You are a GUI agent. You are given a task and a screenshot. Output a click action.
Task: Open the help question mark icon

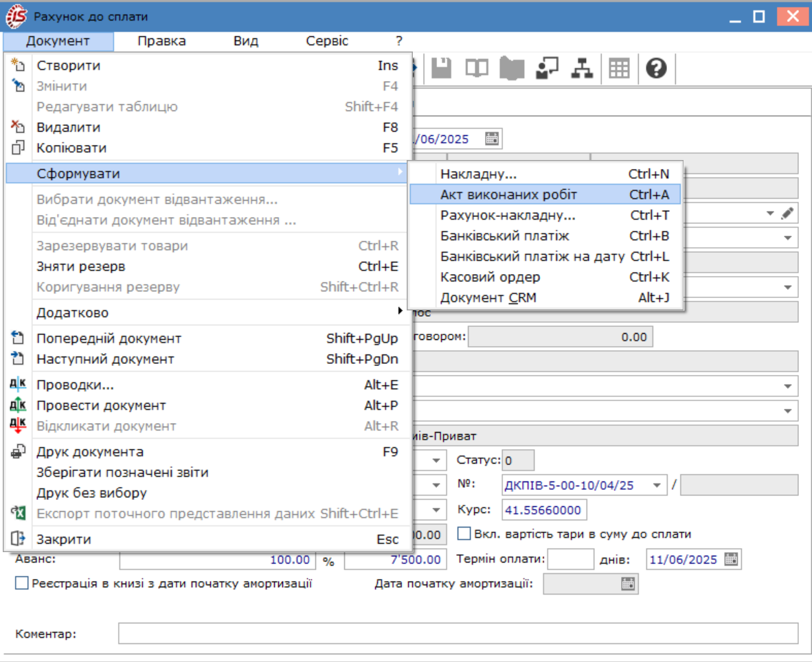tap(656, 68)
